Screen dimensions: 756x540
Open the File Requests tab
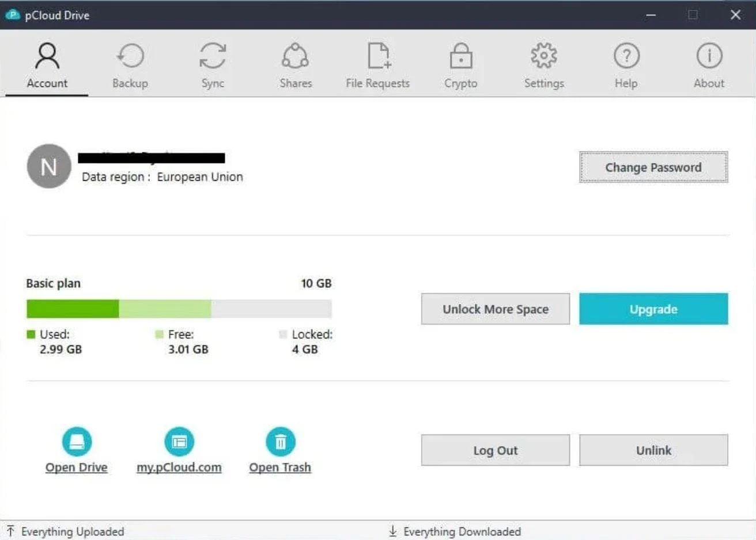[378, 65]
